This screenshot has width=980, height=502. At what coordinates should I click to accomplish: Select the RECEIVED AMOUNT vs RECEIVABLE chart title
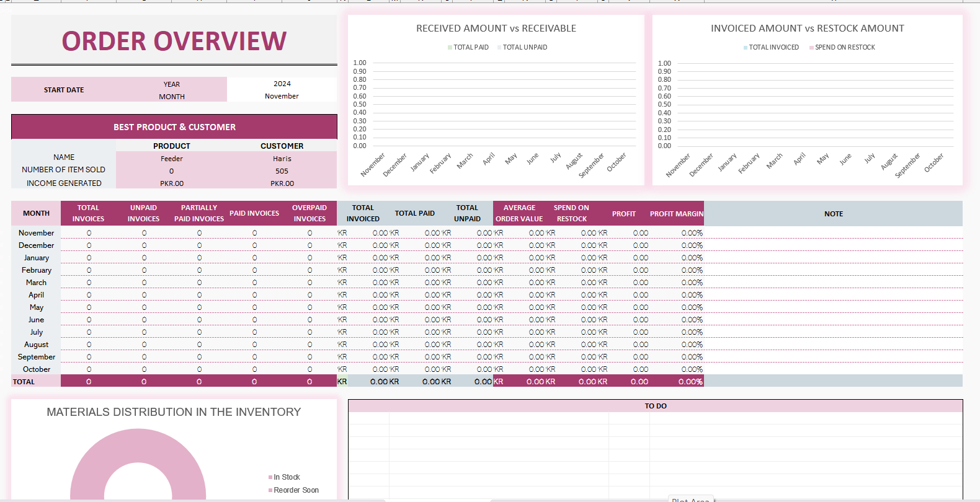pos(496,29)
